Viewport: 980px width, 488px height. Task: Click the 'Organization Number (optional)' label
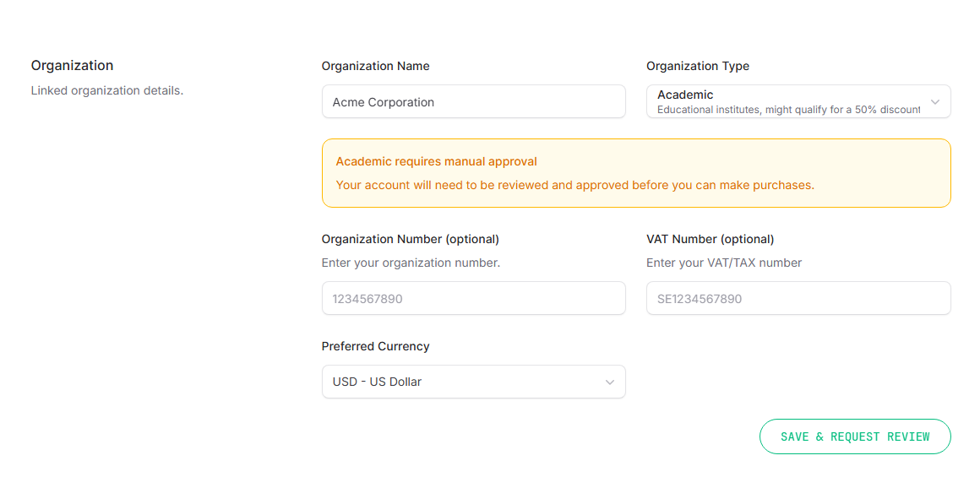click(410, 239)
